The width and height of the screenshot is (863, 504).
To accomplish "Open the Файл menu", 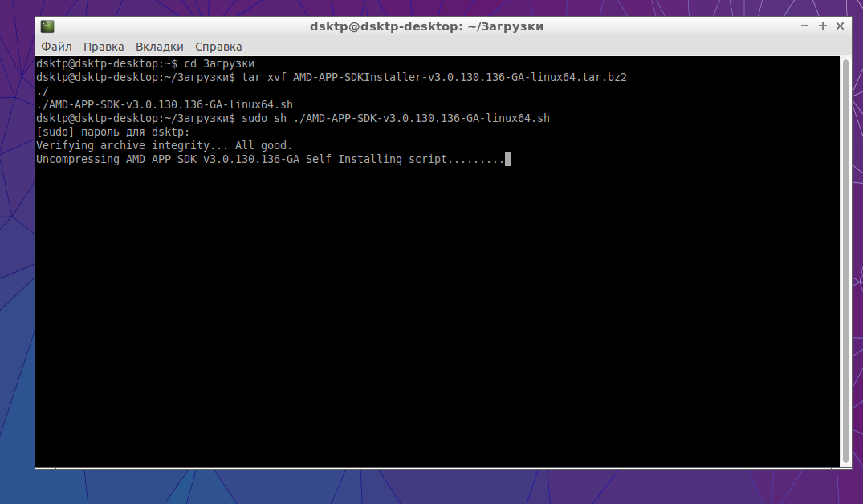I will (x=56, y=47).
